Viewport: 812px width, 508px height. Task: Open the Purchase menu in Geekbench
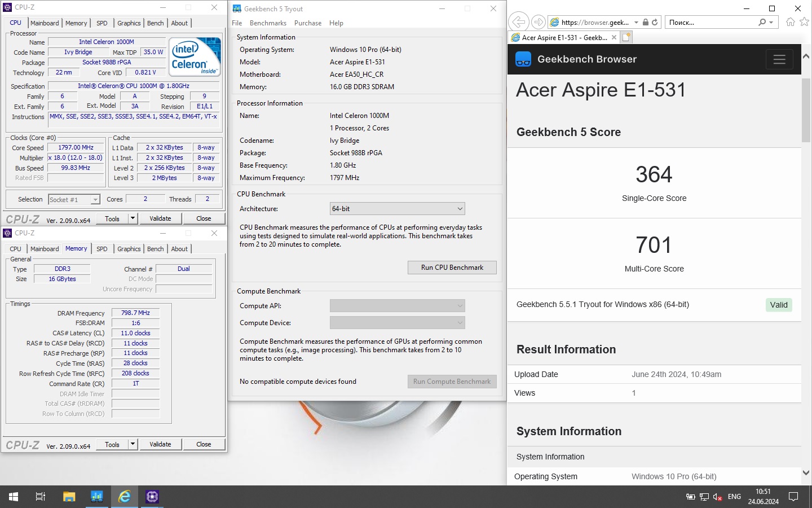(308, 23)
